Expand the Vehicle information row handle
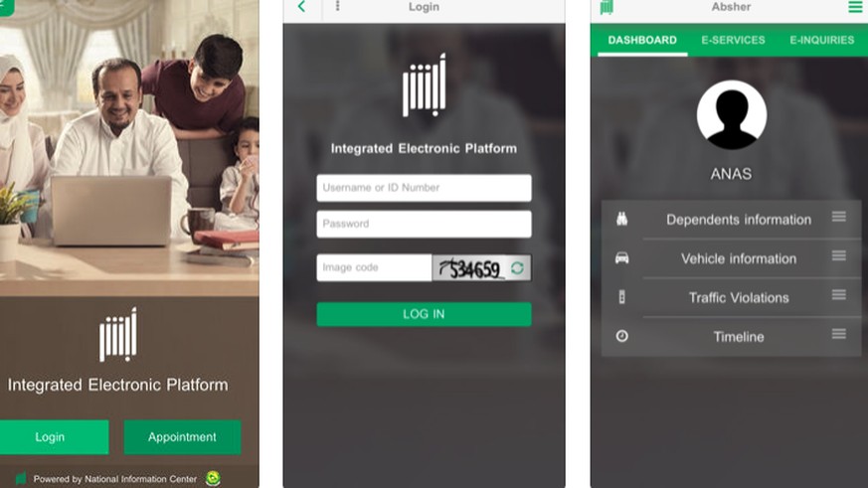This screenshot has width=868, height=488. click(838, 255)
